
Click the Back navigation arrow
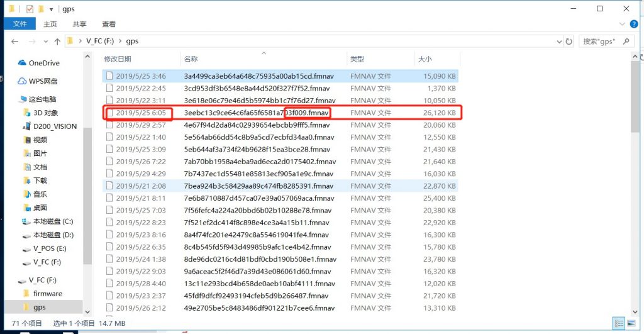point(15,42)
